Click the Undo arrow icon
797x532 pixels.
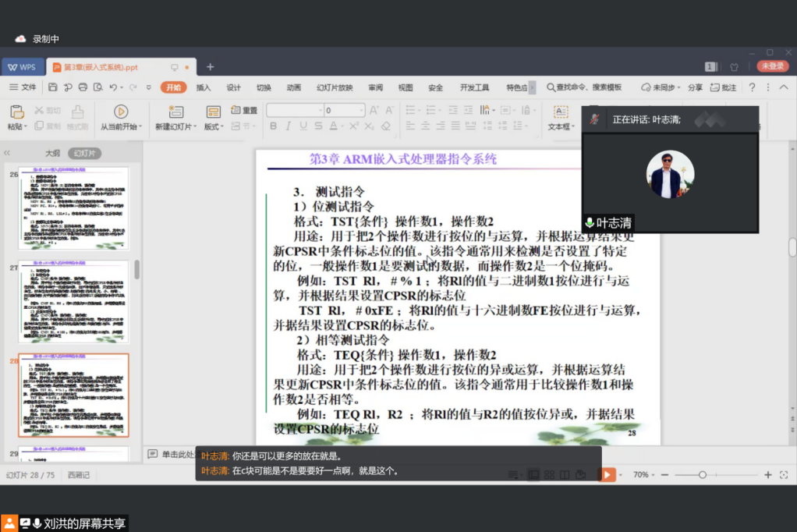(113, 87)
